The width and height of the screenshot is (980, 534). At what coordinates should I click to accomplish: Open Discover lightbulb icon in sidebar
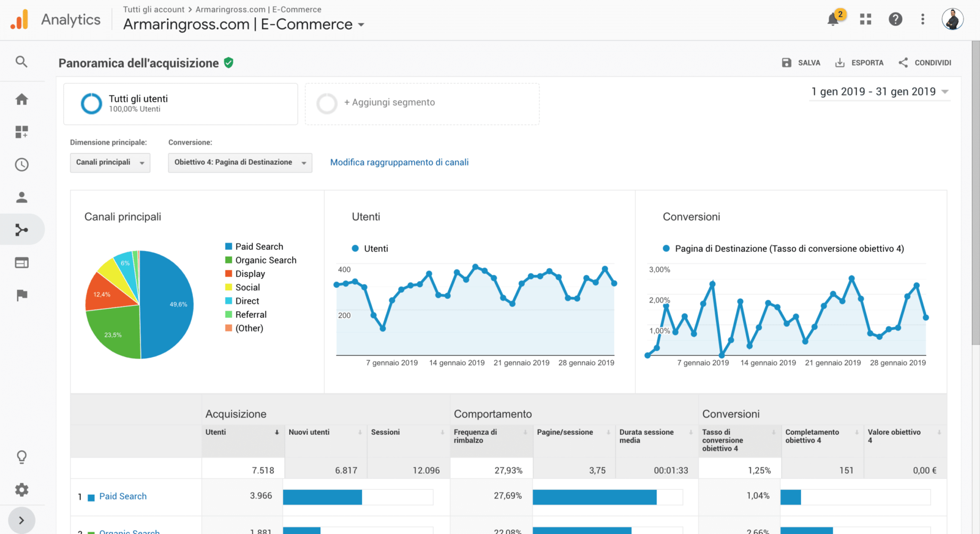[21, 457]
